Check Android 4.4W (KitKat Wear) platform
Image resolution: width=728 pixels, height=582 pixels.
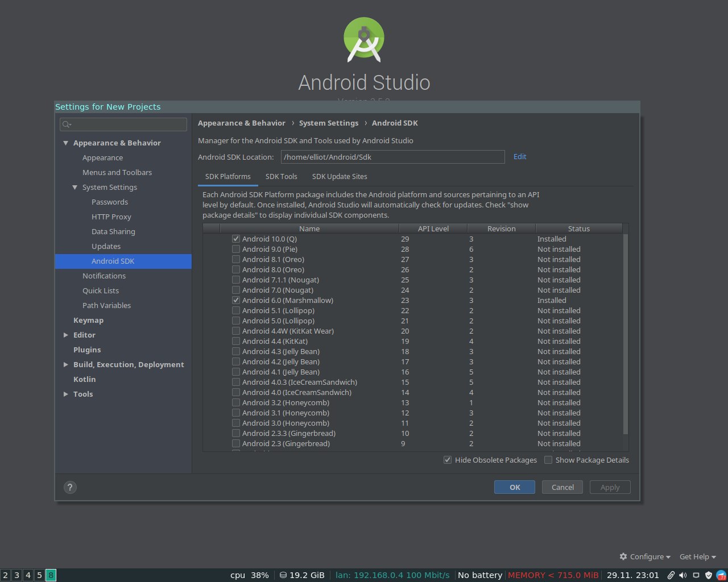tap(236, 331)
